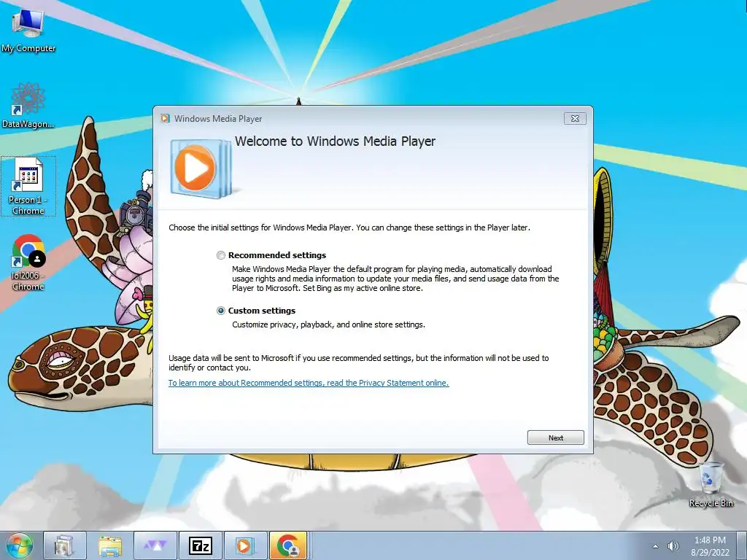This screenshot has width=747, height=560.
Task: Click the Next button
Action: pos(555,437)
